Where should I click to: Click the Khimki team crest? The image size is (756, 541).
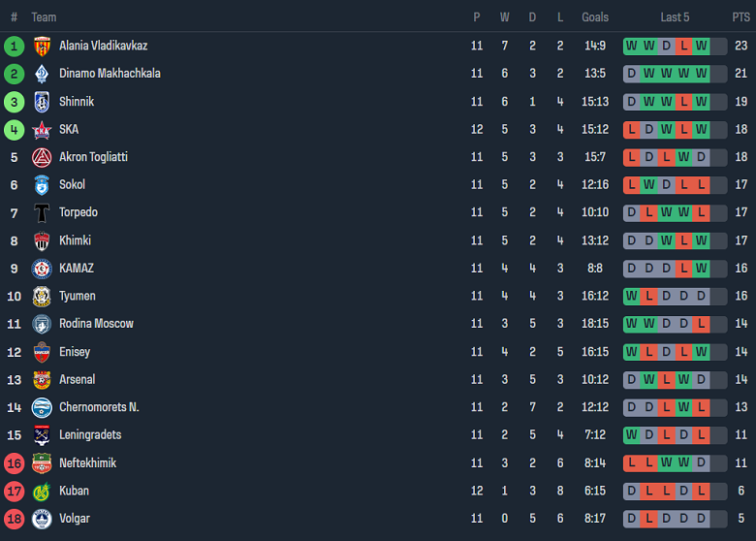coord(42,240)
